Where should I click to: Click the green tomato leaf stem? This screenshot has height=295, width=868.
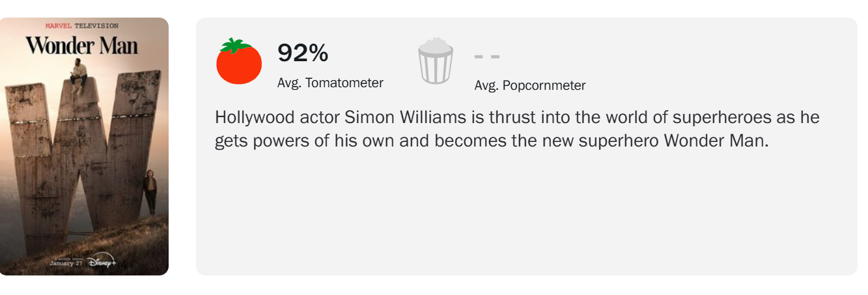[x=235, y=46]
